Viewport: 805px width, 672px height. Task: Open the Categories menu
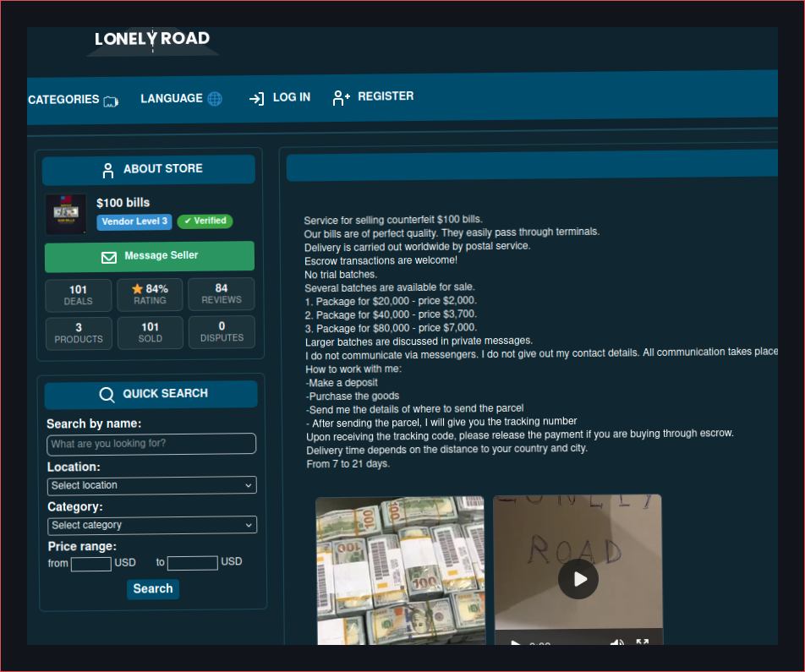73,100
